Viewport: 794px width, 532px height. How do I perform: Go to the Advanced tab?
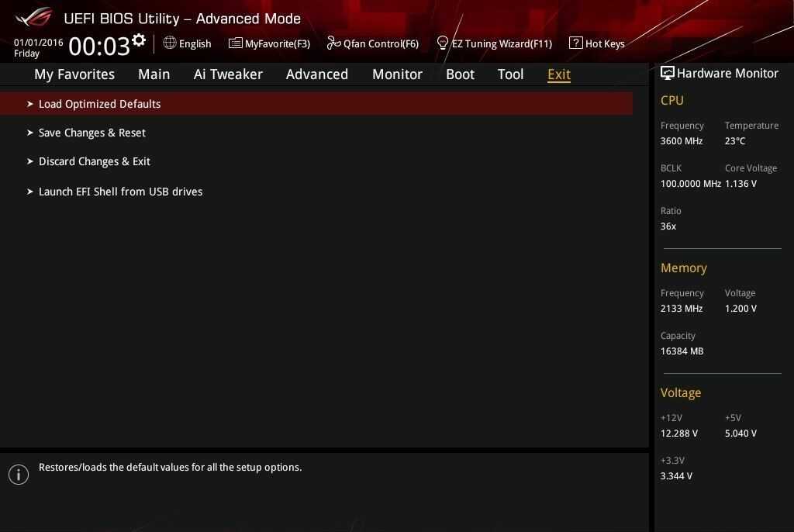316,74
